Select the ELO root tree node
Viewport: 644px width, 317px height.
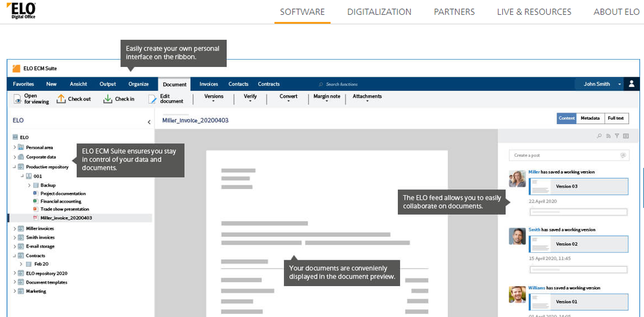coord(21,138)
